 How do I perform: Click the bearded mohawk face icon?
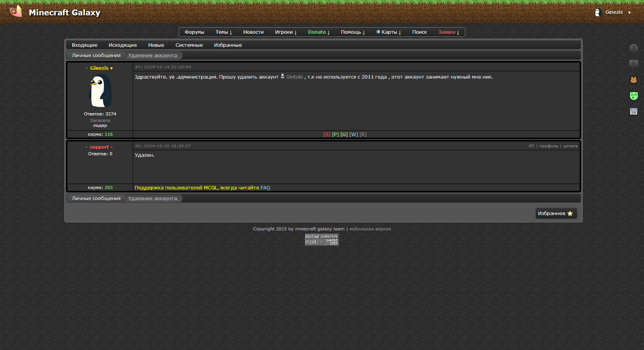click(x=634, y=80)
